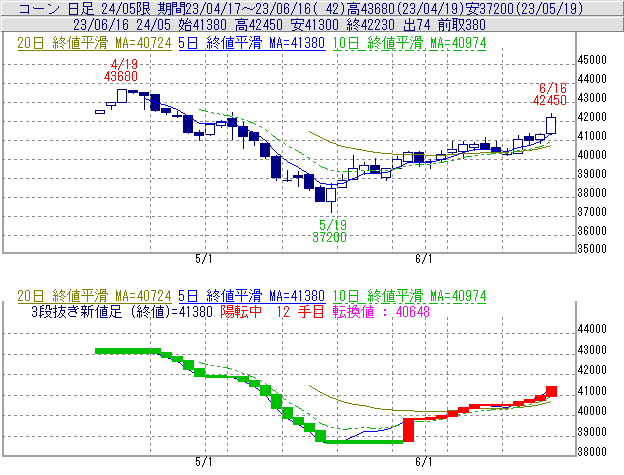Click the 23/06/16 quote line showing 始41380
The image size is (624, 475).
tap(279, 25)
